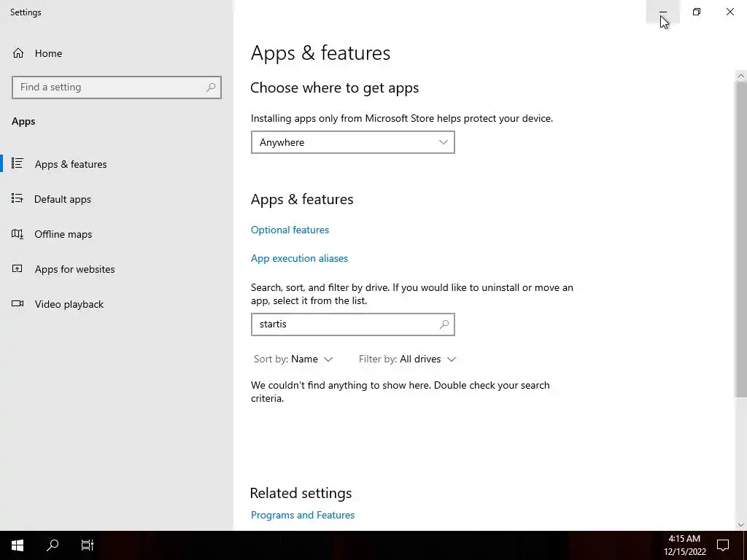Image resolution: width=747 pixels, height=560 pixels.
Task: Click the magnifier in Find a setting box
Action: tap(211, 87)
